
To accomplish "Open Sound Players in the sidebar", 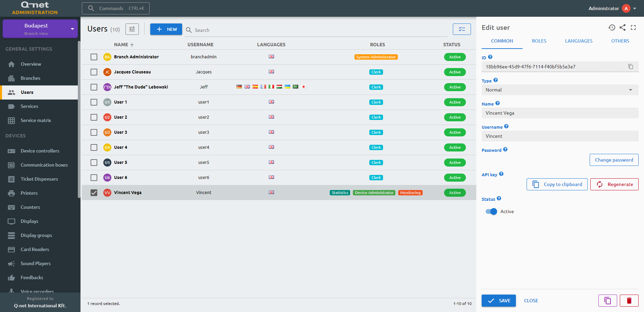I will 39,263.
